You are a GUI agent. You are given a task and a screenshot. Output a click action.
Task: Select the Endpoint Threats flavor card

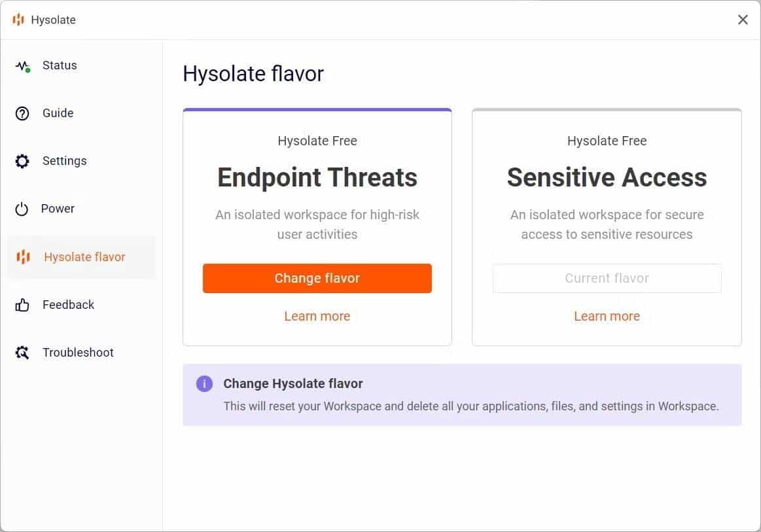click(x=317, y=177)
